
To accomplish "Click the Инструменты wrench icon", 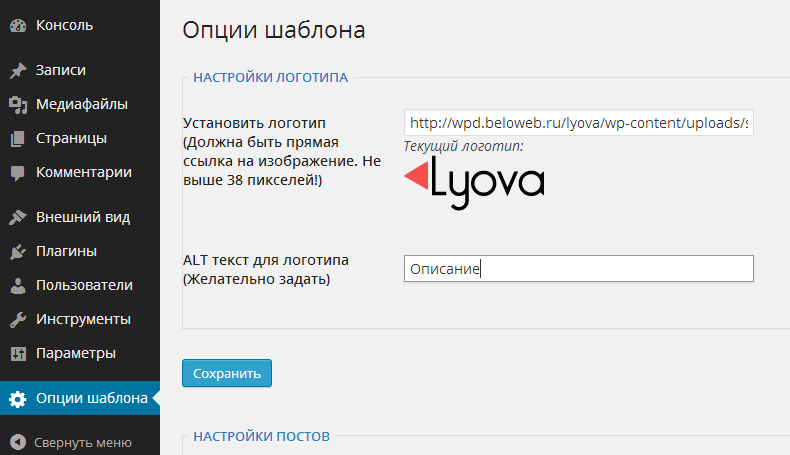I will point(17,320).
